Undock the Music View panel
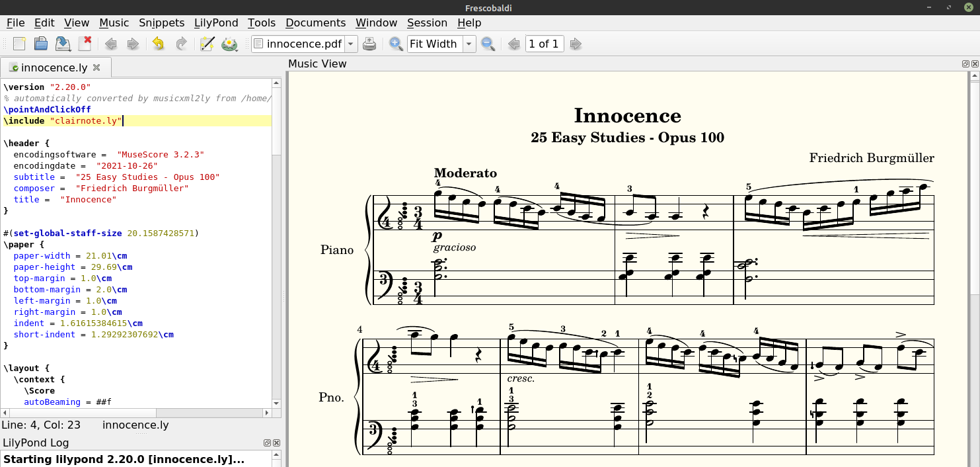This screenshot has height=467, width=980. click(965, 64)
